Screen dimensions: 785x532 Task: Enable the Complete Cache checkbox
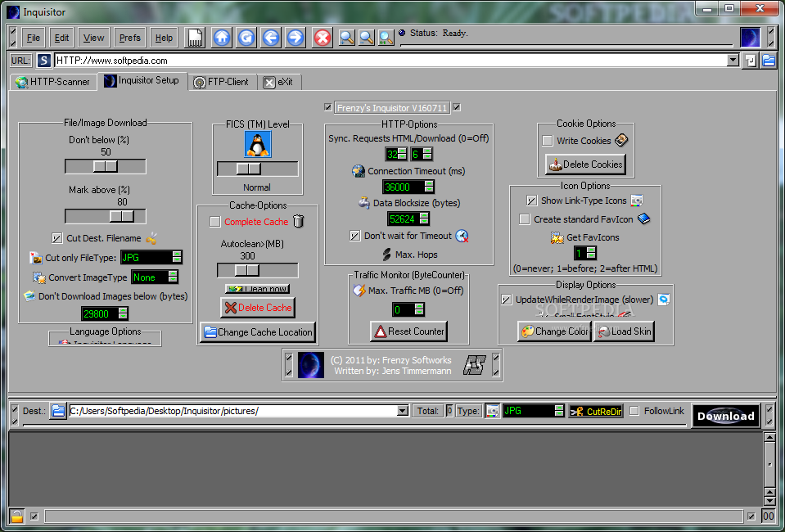pos(214,221)
